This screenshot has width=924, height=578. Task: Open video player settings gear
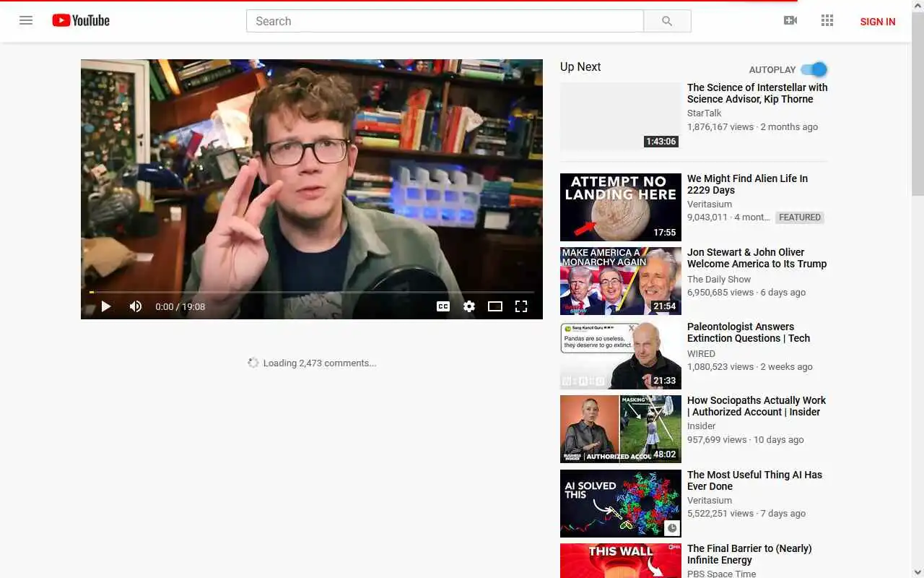[x=469, y=306]
